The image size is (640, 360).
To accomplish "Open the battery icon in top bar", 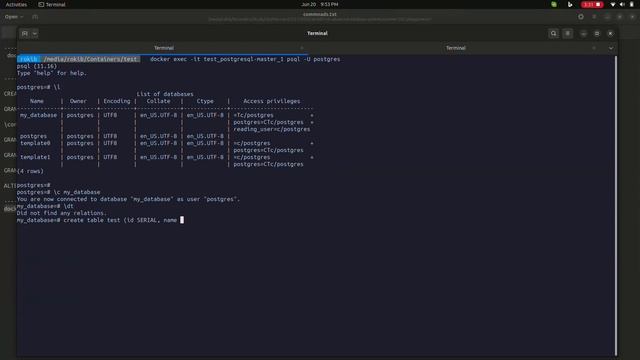I will pos(632,4).
